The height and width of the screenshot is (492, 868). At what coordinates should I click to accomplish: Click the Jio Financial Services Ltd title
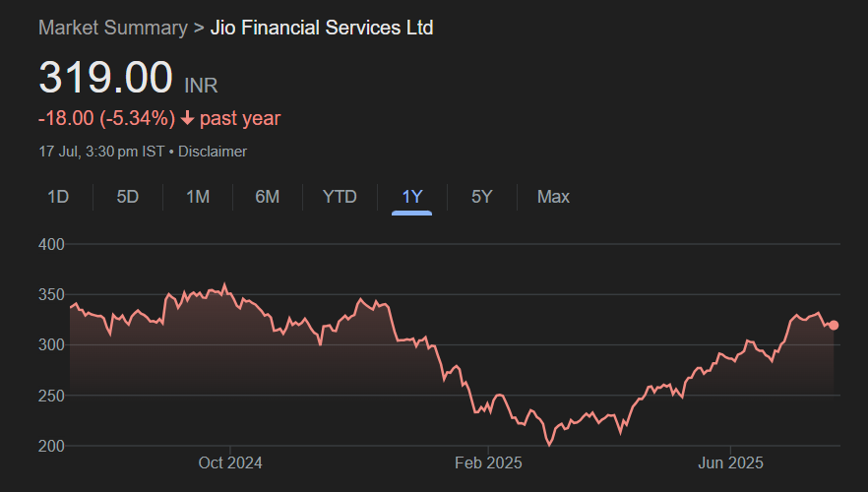pyautogui.click(x=322, y=28)
